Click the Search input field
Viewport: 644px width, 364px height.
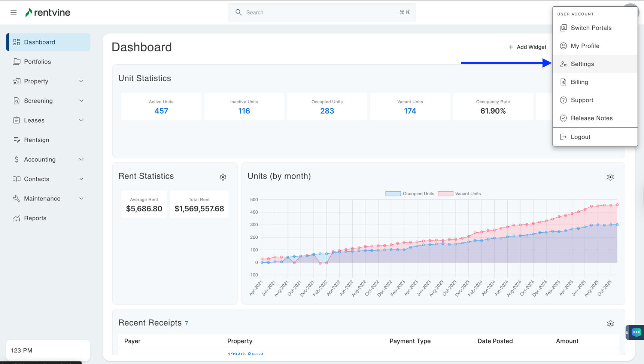[322, 12]
